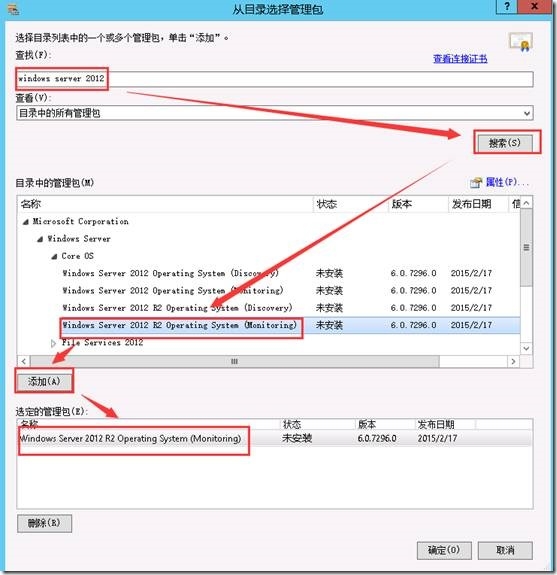The height and width of the screenshot is (575, 557).
Task: Select Microsoft Corporation tree item label
Action: pyautogui.click(x=80, y=221)
